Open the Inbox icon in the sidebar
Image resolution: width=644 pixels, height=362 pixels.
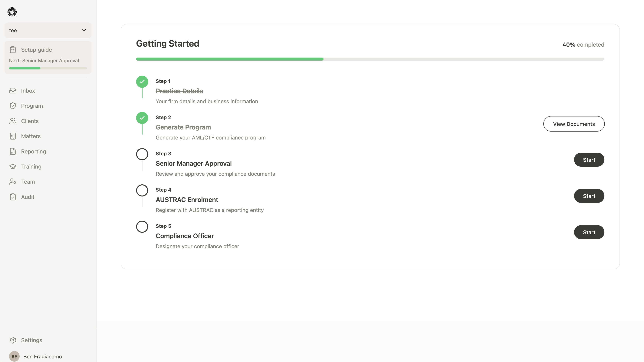(13, 90)
